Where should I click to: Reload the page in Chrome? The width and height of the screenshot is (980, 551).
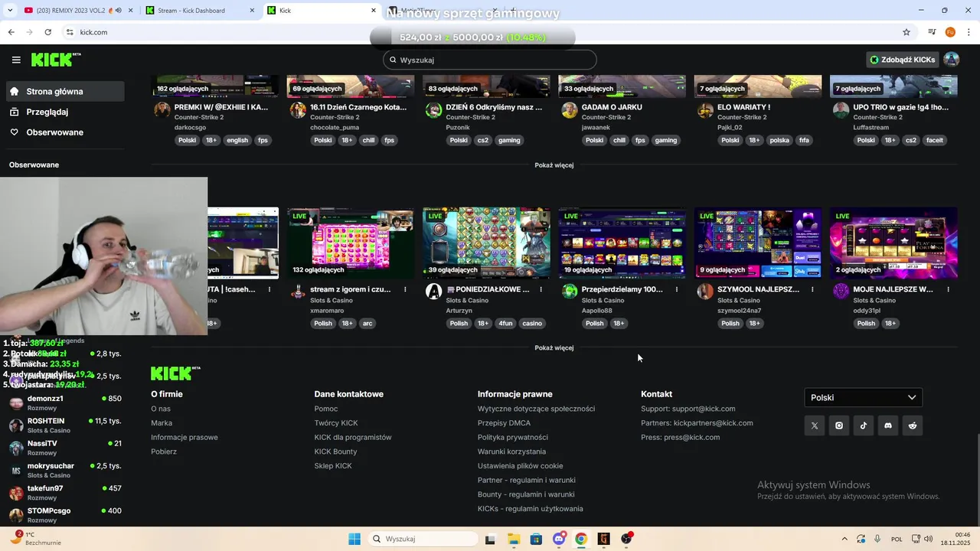click(x=47, y=32)
